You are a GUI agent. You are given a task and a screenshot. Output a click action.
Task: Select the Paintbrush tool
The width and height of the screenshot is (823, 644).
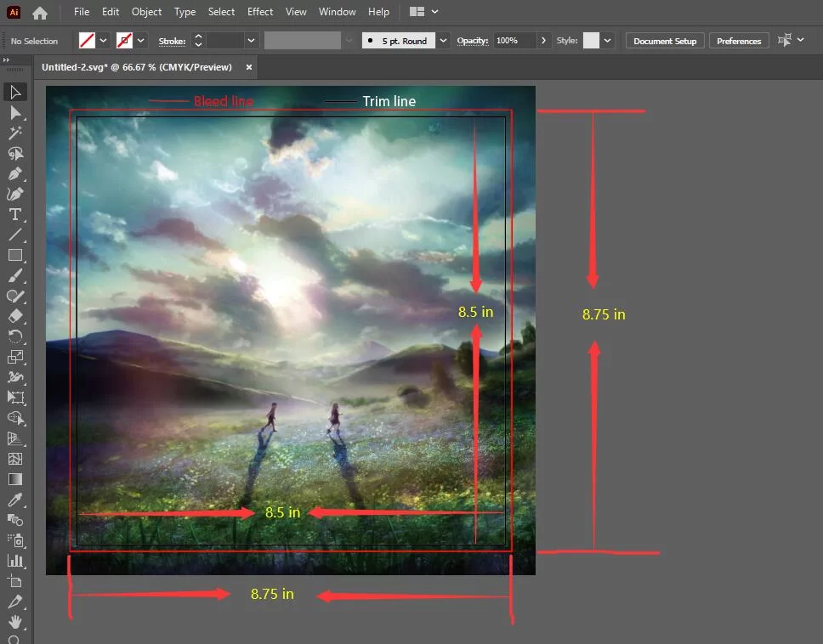(x=14, y=275)
